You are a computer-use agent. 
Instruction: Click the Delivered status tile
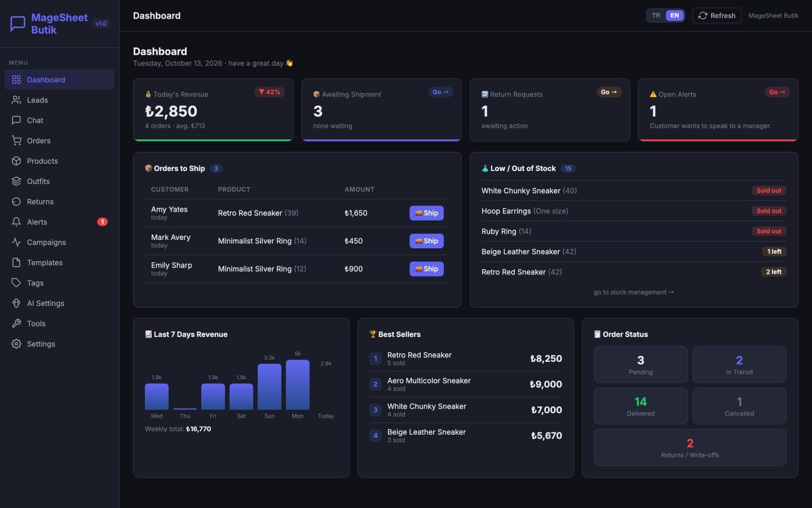[641, 406]
